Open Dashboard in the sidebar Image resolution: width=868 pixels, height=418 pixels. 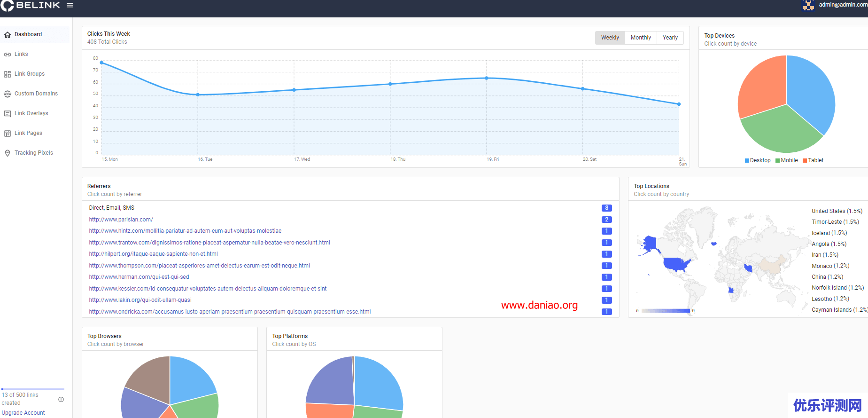coord(35,34)
